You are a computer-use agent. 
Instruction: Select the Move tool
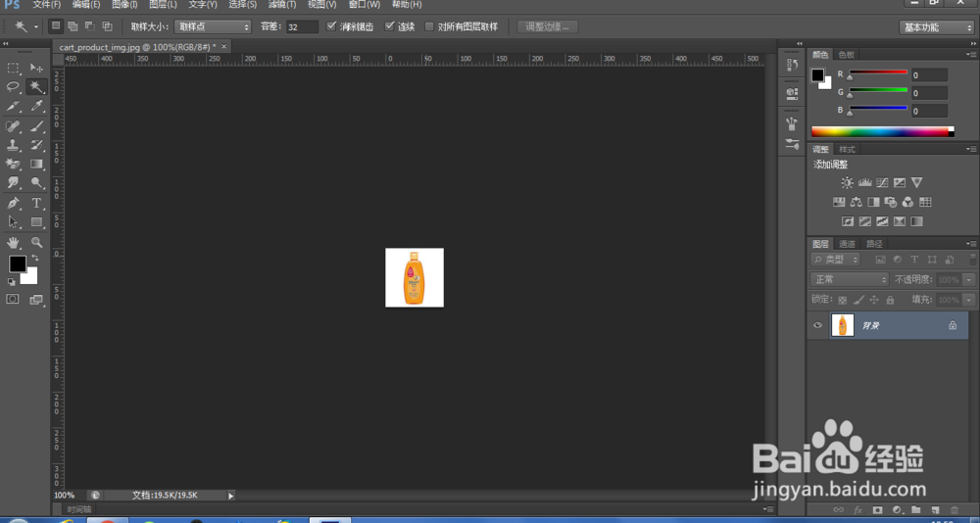click(x=37, y=68)
